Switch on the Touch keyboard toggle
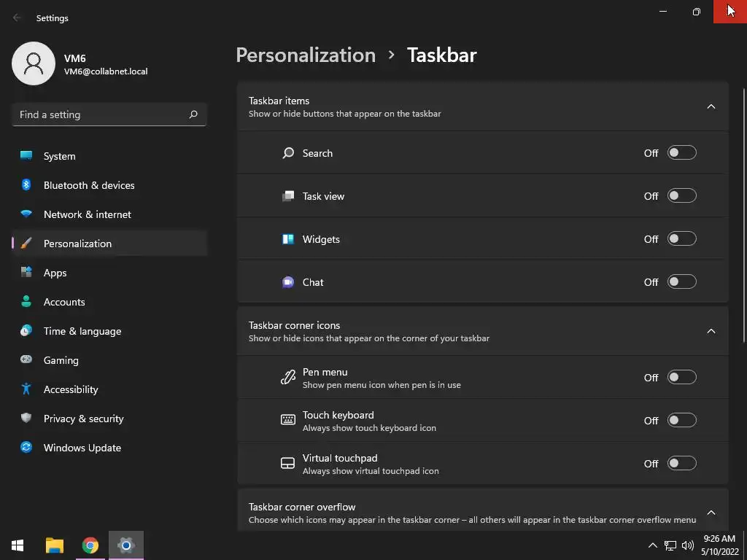The width and height of the screenshot is (747, 560). [682, 421]
